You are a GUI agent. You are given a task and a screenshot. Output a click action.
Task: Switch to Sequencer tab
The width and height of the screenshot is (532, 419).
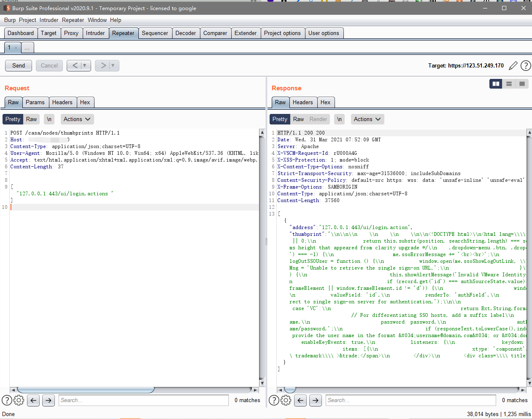click(x=155, y=33)
